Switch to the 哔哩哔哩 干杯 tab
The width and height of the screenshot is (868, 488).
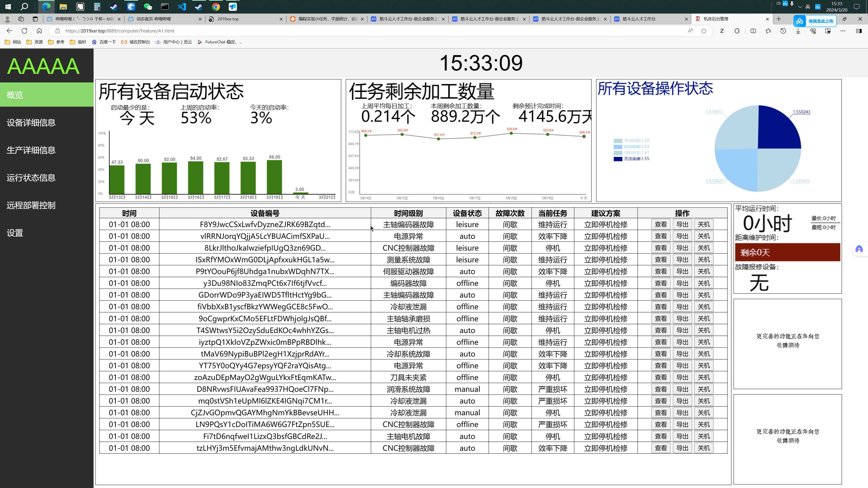click(84, 19)
